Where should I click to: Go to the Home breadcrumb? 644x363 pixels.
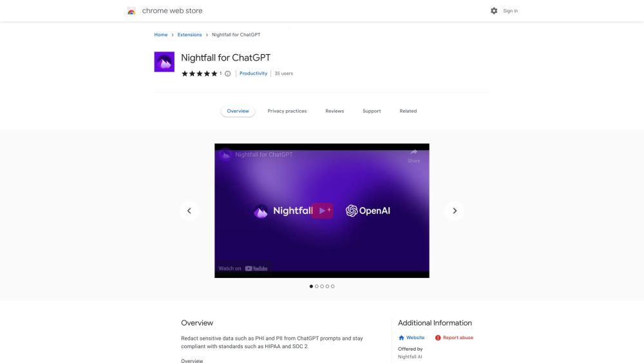pos(160,35)
